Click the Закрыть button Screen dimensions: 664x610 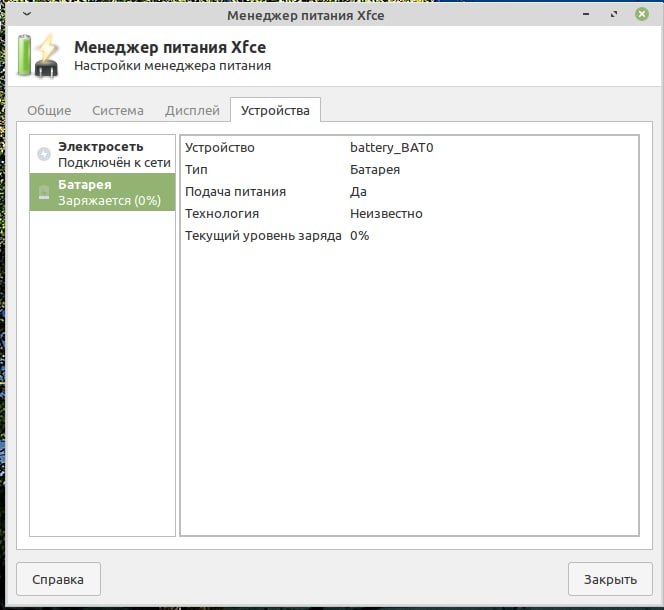coord(610,579)
